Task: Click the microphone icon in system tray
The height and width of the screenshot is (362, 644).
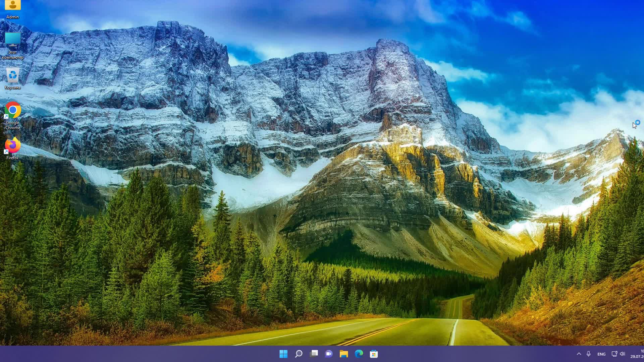Action: click(x=589, y=354)
